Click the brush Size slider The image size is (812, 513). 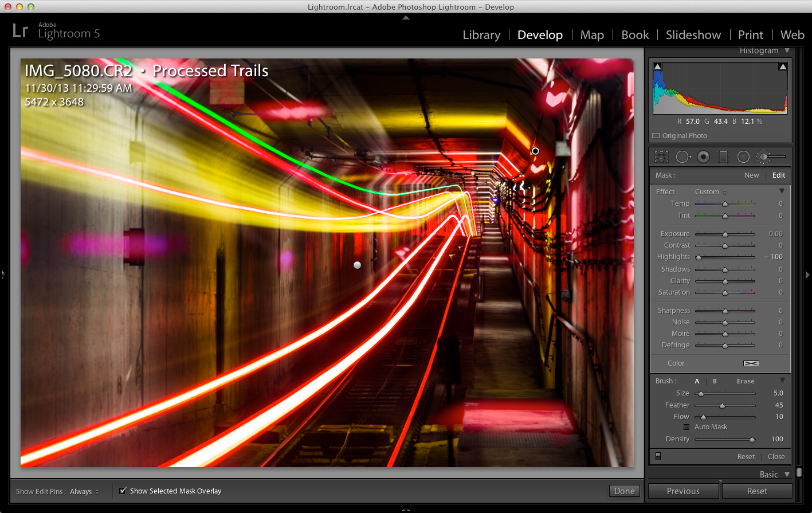point(725,394)
